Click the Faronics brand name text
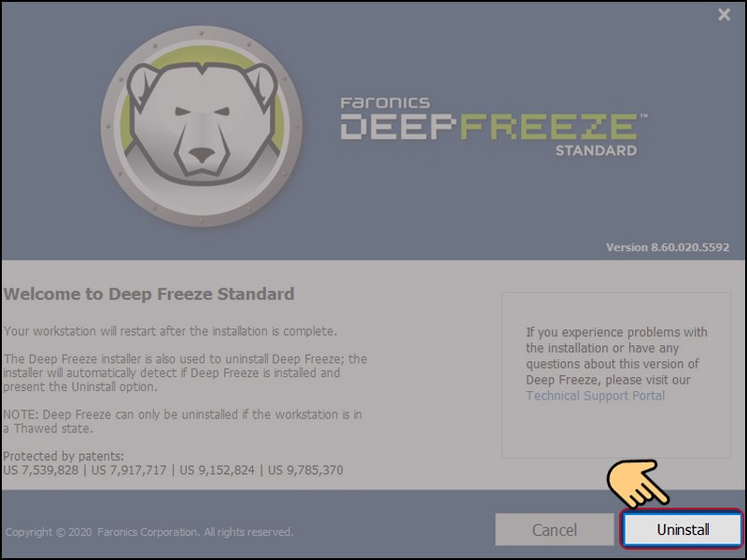Screen dimensions: 747x560 click(x=385, y=103)
